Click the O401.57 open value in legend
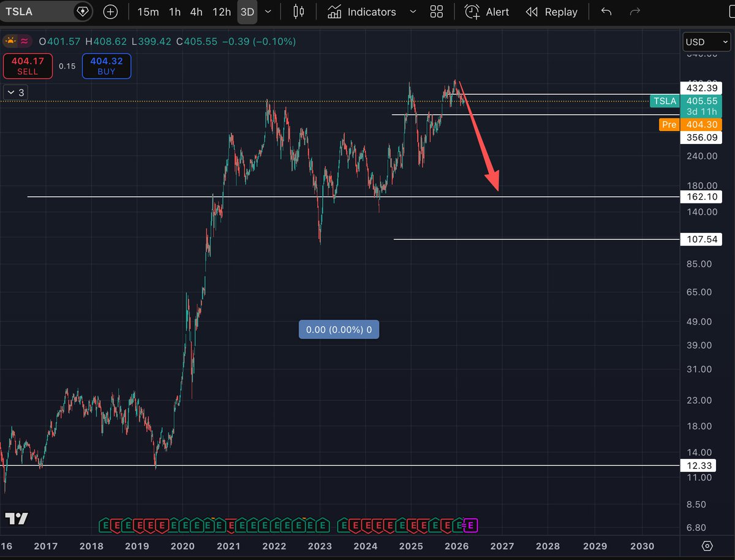The height and width of the screenshot is (560, 735). click(x=60, y=42)
